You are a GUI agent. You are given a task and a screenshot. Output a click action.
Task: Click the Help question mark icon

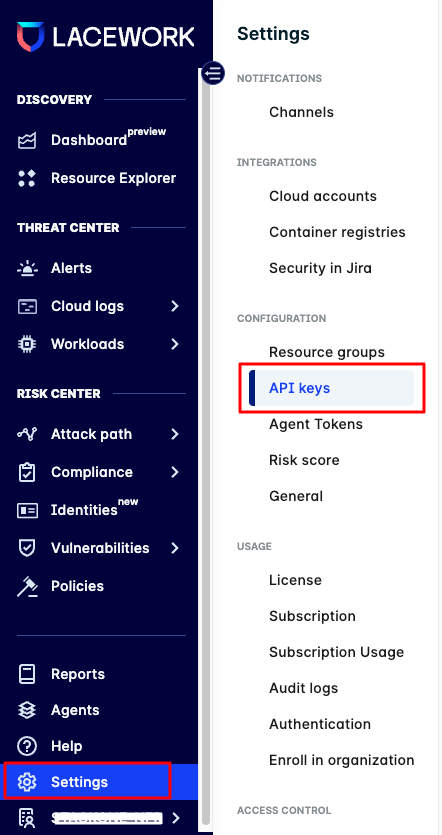click(27, 746)
